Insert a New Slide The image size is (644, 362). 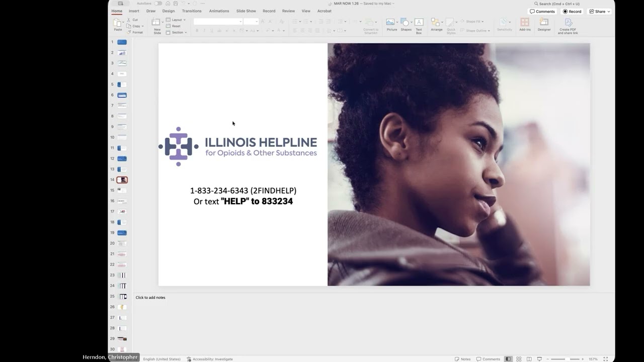pyautogui.click(x=157, y=26)
